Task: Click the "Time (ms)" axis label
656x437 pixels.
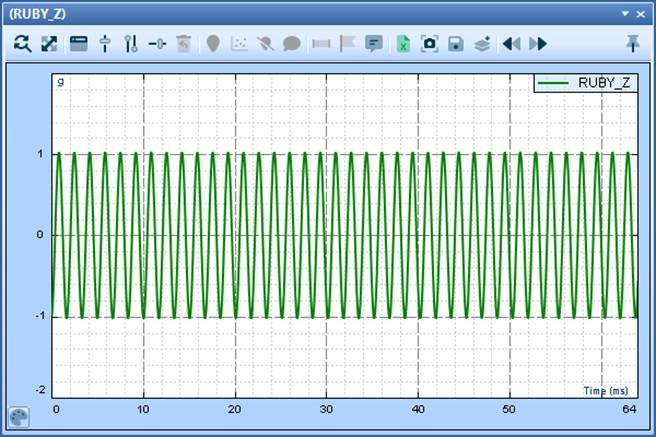Action: click(x=606, y=391)
